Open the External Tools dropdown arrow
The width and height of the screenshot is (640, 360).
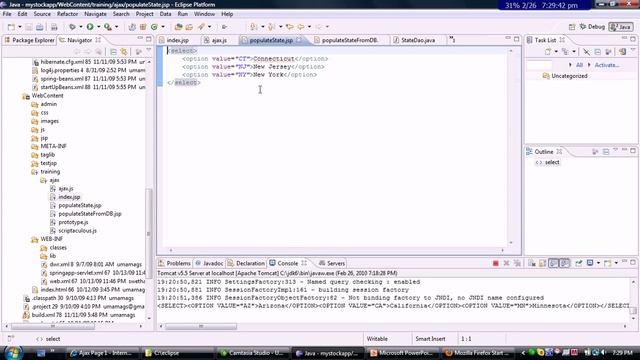tap(116, 27)
